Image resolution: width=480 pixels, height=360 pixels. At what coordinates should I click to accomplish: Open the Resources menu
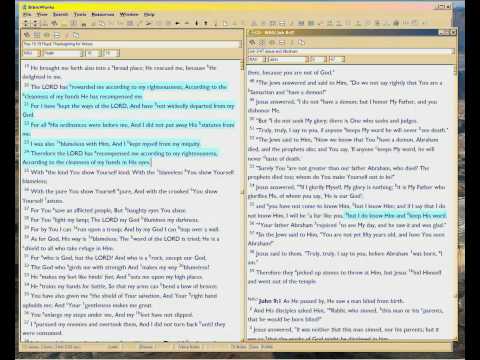[x=103, y=14]
